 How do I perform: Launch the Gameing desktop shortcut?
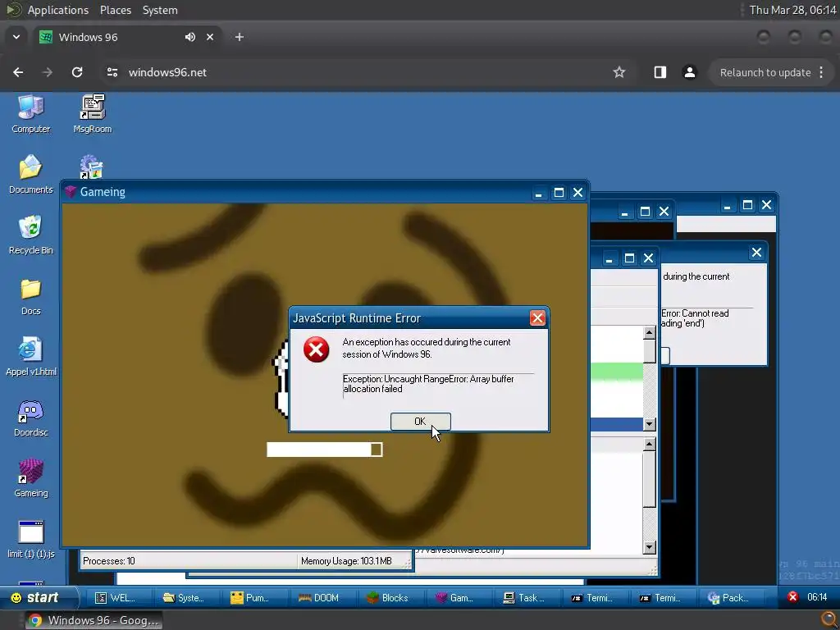click(30, 478)
